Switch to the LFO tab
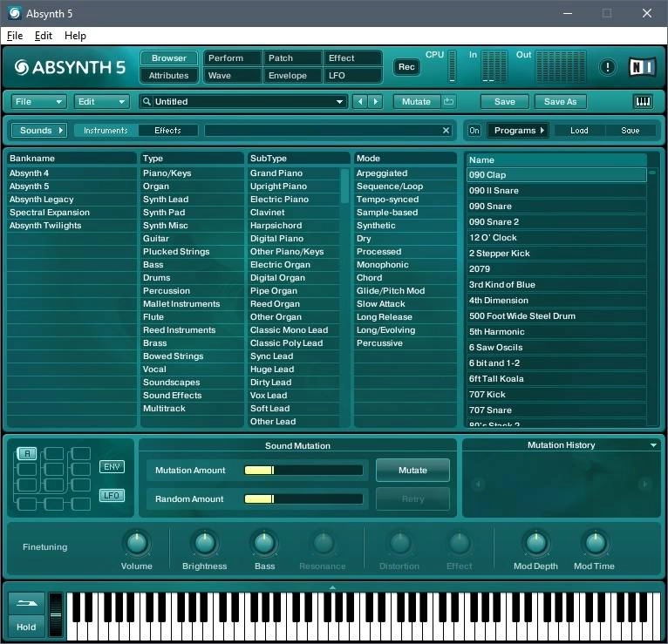The width and height of the screenshot is (668, 644). pyautogui.click(x=352, y=75)
